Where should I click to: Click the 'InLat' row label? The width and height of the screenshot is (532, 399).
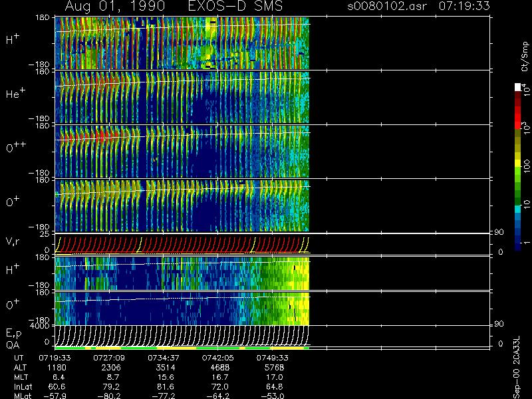(23, 386)
